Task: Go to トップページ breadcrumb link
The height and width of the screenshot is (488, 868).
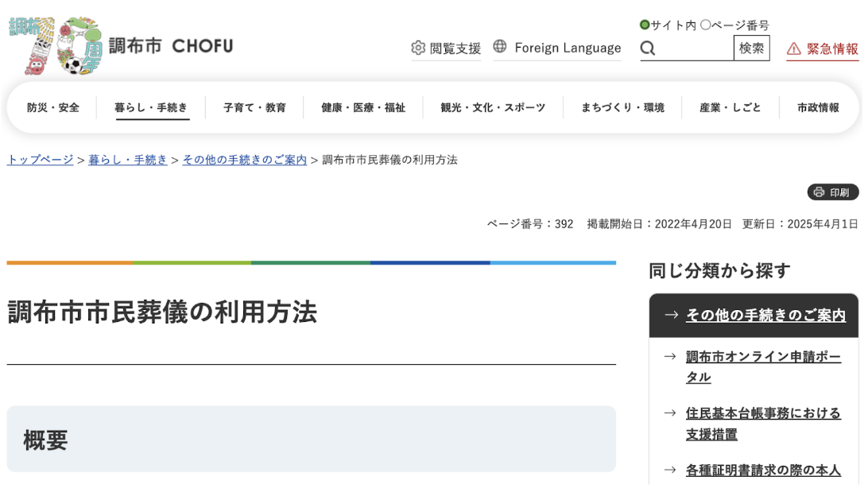Action: [41, 160]
